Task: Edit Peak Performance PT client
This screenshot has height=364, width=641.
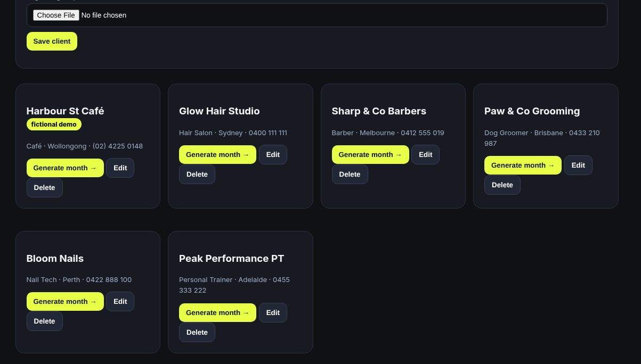Action: [273, 313]
